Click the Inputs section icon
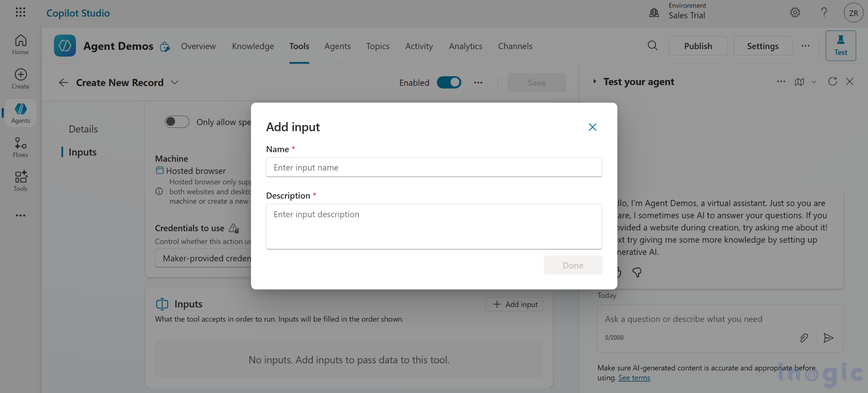868x393 pixels. click(x=162, y=304)
